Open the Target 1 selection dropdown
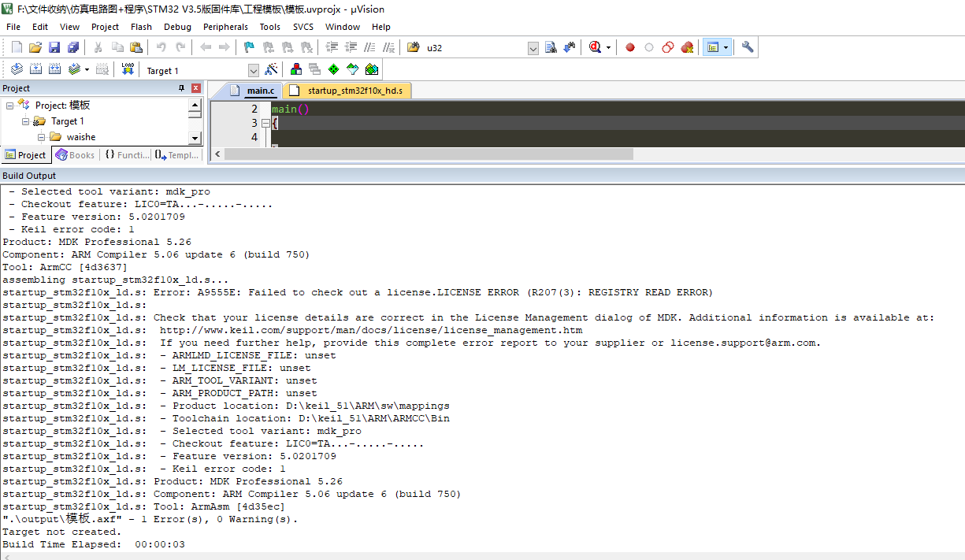 pyautogui.click(x=253, y=71)
